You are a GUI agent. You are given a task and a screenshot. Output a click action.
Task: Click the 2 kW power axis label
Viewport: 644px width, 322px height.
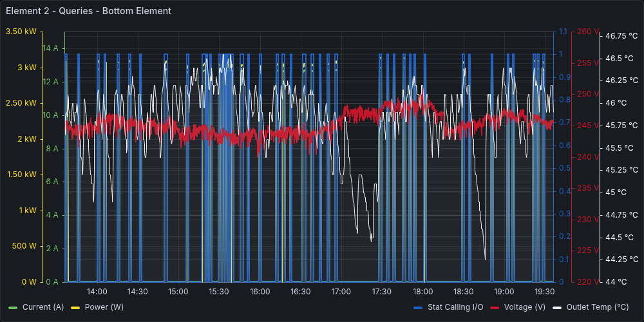tap(27, 139)
